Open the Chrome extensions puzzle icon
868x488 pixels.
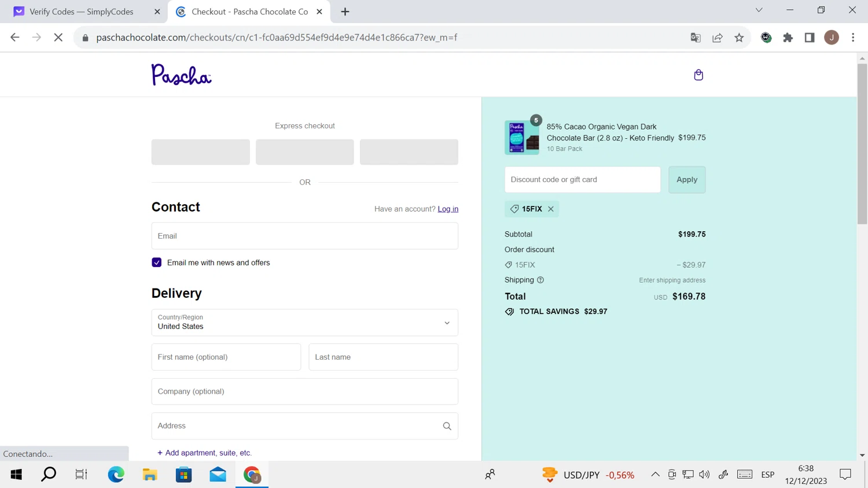click(x=788, y=38)
